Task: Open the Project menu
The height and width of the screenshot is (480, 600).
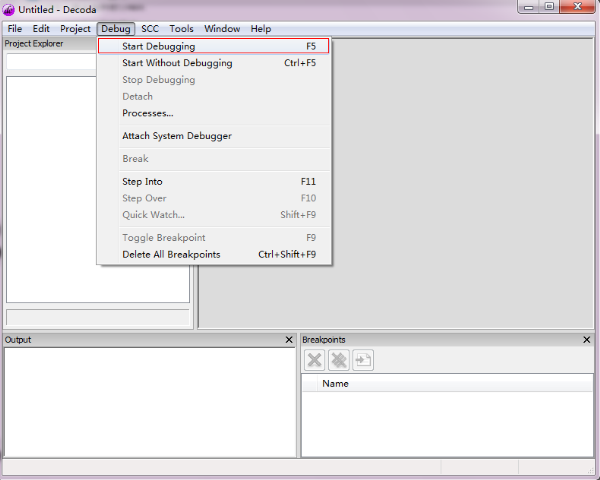Action: pyautogui.click(x=75, y=29)
